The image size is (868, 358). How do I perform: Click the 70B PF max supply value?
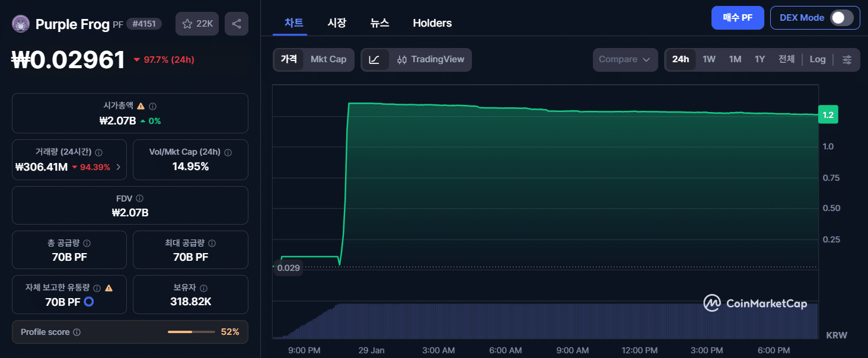[190, 257]
